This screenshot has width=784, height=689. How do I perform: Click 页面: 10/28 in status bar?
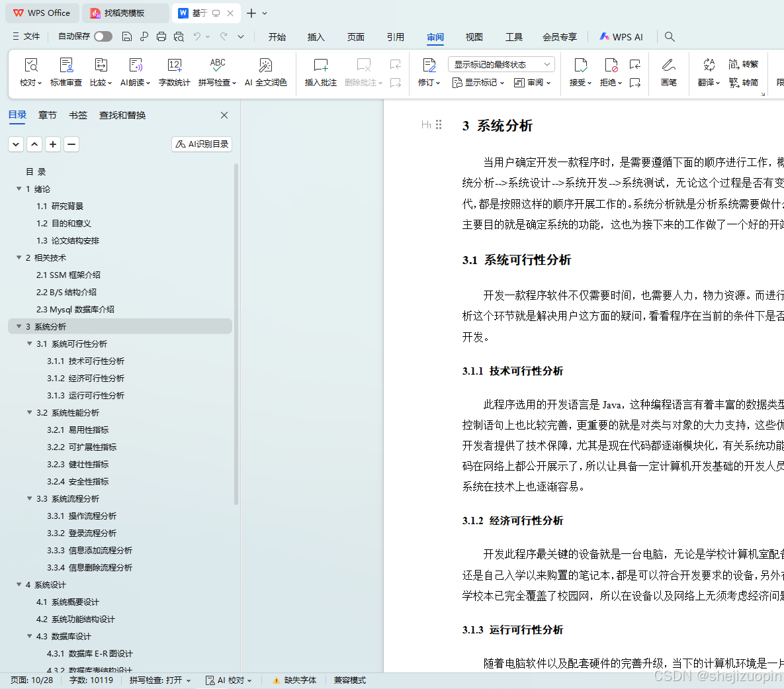pos(32,680)
